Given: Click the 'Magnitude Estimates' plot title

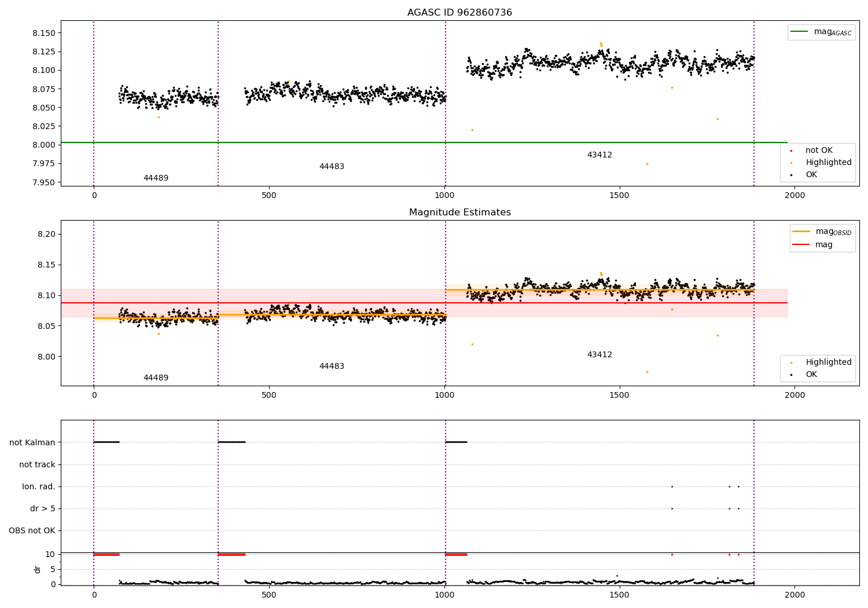Looking at the screenshot, I should pos(459,213).
